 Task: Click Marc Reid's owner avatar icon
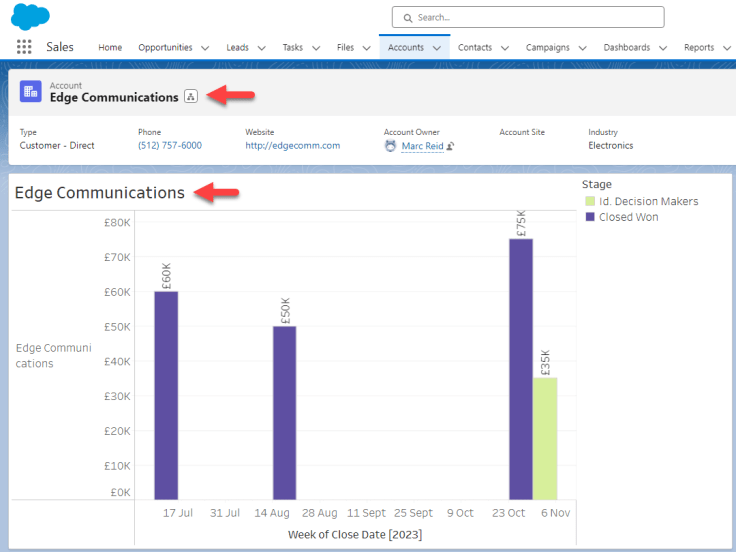coord(390,146)
